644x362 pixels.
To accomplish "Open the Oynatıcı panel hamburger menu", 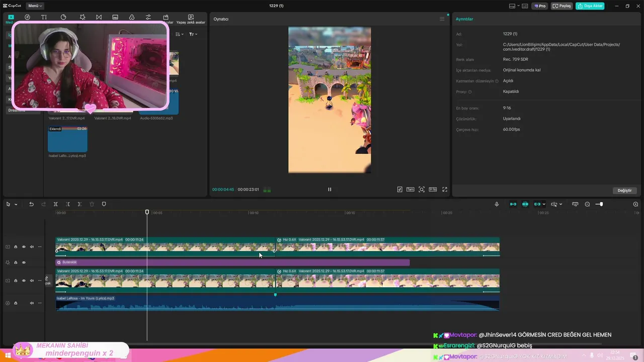I will (442, 19).
